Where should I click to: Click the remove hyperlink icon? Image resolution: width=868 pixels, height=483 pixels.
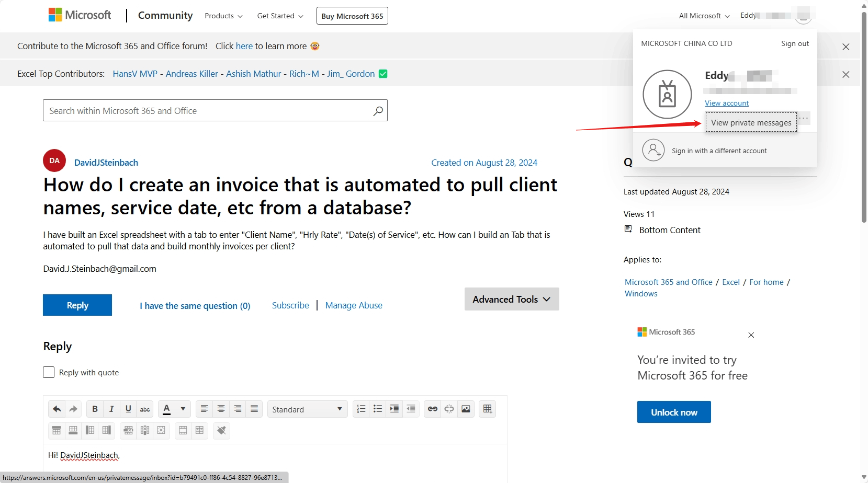coord(449,409)
